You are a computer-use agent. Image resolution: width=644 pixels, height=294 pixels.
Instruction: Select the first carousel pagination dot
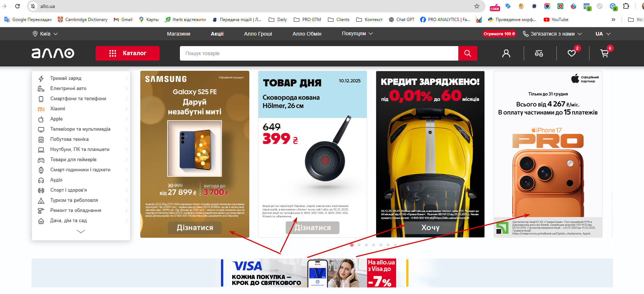[x=352, y=245]
